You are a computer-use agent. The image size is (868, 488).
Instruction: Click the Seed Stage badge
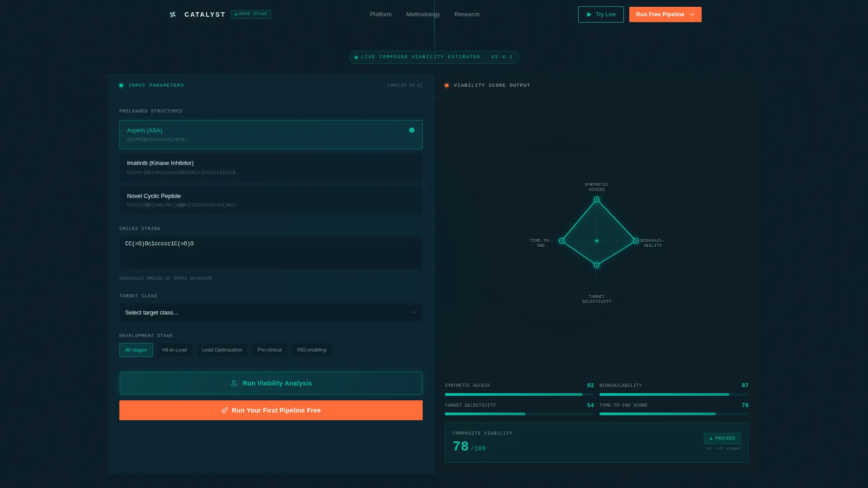pyautogui.click(x=251, y=14)
